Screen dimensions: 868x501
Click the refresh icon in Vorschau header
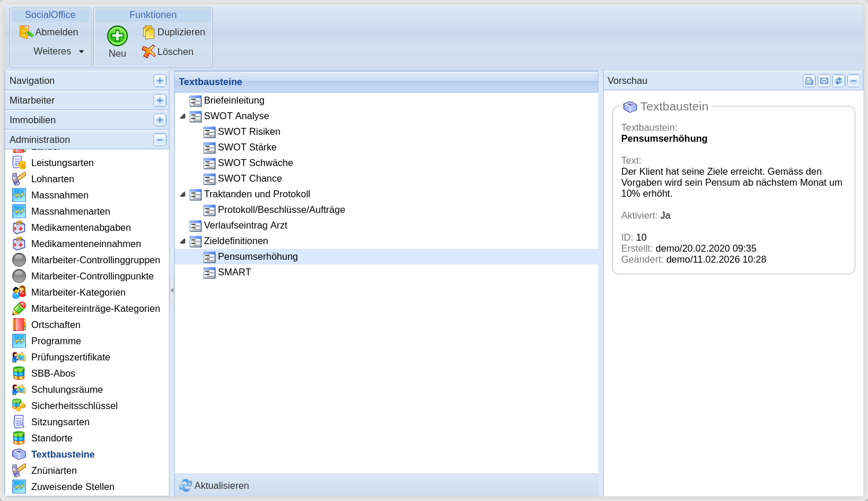coord(838,81)
